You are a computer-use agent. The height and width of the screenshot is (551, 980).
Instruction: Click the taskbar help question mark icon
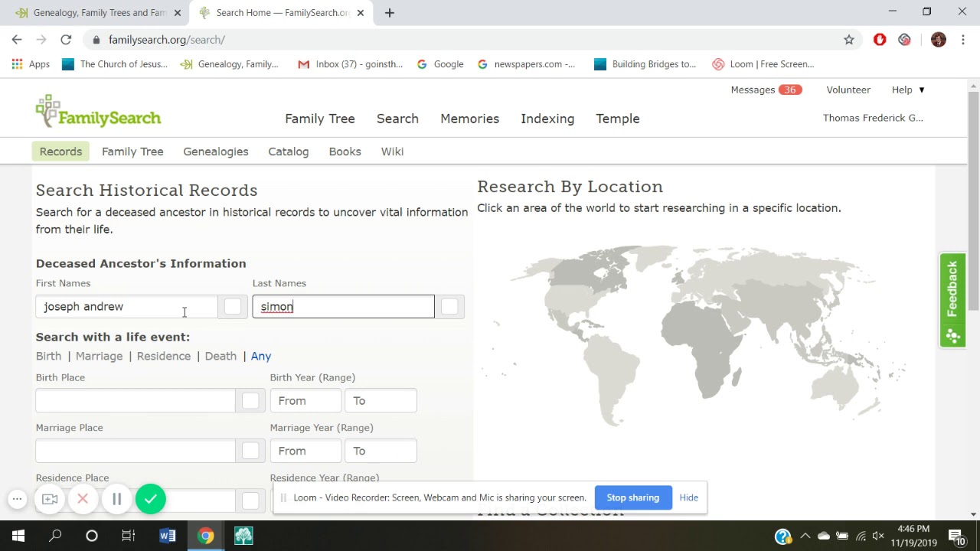click(782, 536)
